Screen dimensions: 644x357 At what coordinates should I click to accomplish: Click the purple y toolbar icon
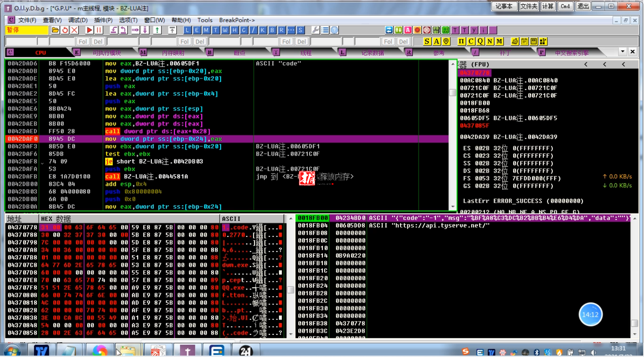[474, 30]
